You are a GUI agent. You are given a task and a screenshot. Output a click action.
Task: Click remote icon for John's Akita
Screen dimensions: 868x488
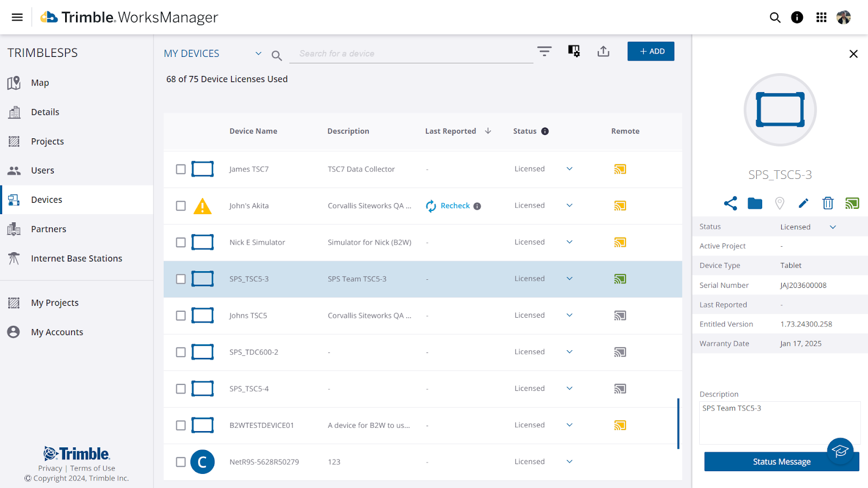click(620, 206)
